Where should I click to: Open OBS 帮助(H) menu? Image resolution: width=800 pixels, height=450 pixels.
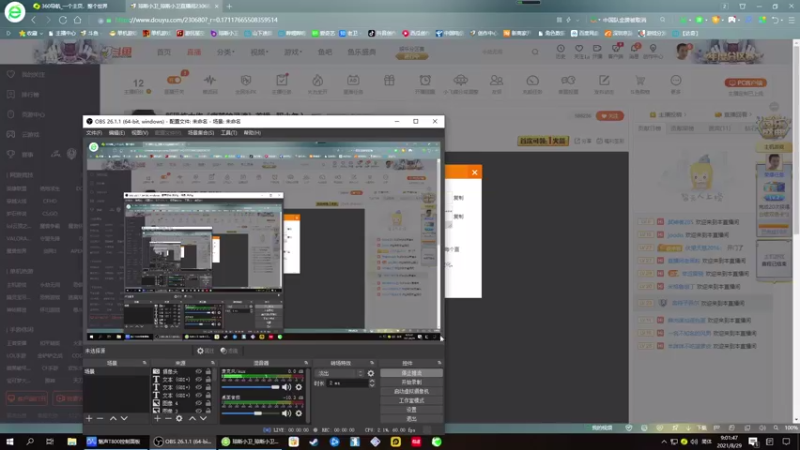pos(252,133)
